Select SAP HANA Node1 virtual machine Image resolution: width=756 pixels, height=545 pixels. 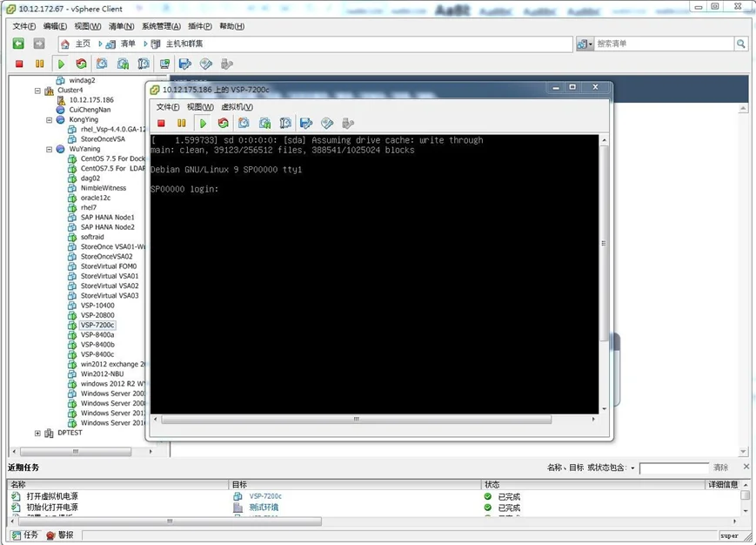click(x=108, y=218)
